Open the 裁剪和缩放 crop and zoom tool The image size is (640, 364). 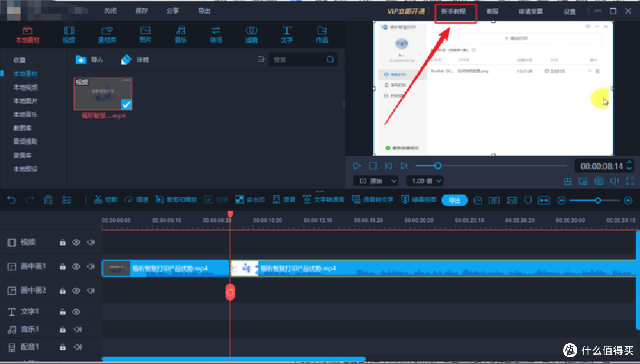(x=177, y=199)
